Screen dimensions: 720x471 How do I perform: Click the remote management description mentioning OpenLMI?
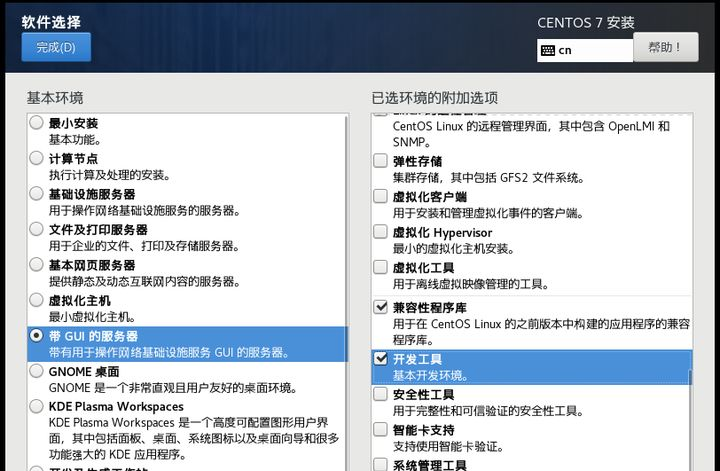pyautogui.click(x=531, y=134)
